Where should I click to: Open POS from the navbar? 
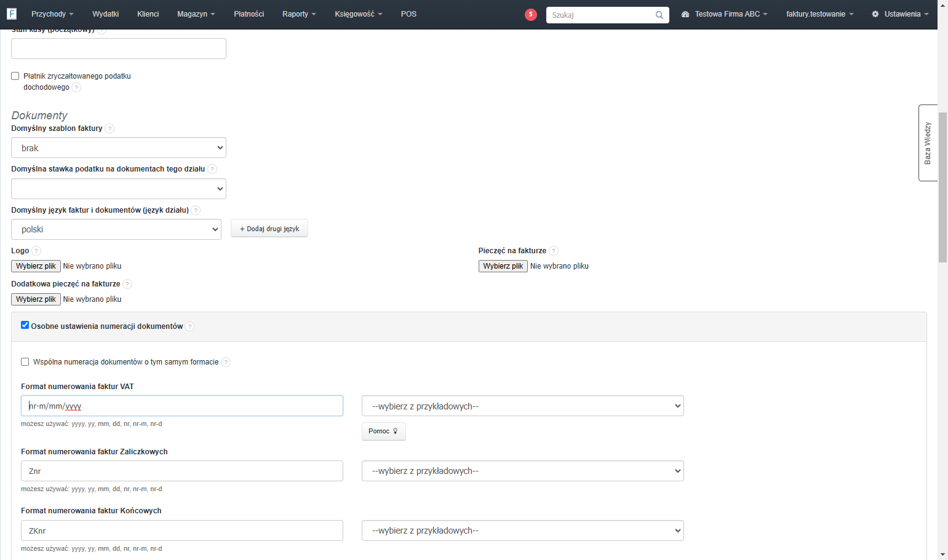408,14
